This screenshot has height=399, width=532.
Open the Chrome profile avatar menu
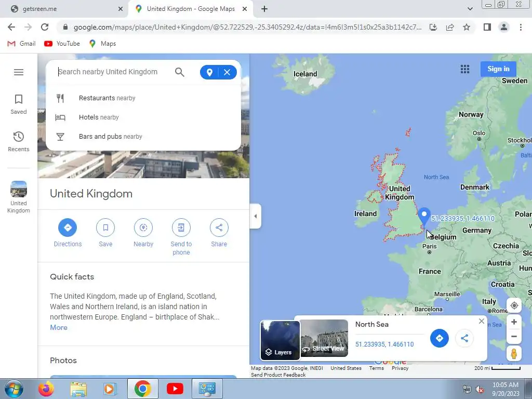coord(504,27)
